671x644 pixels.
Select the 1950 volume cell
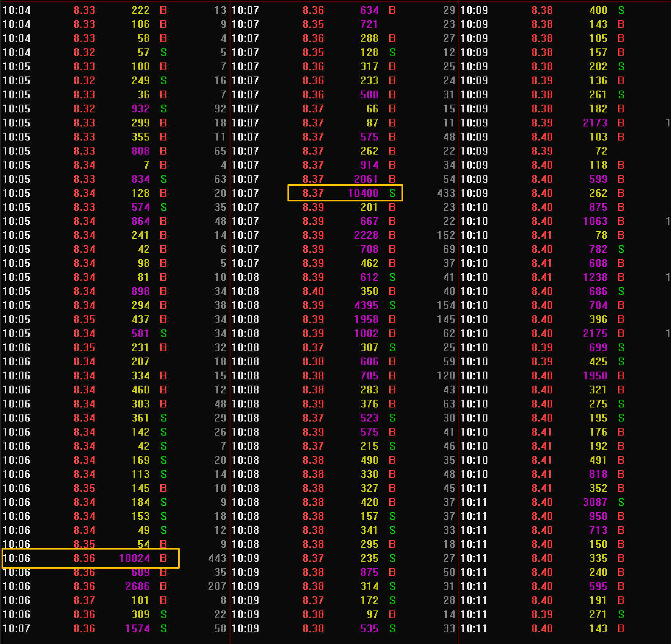pyautogui.click(x=595, y=375)
